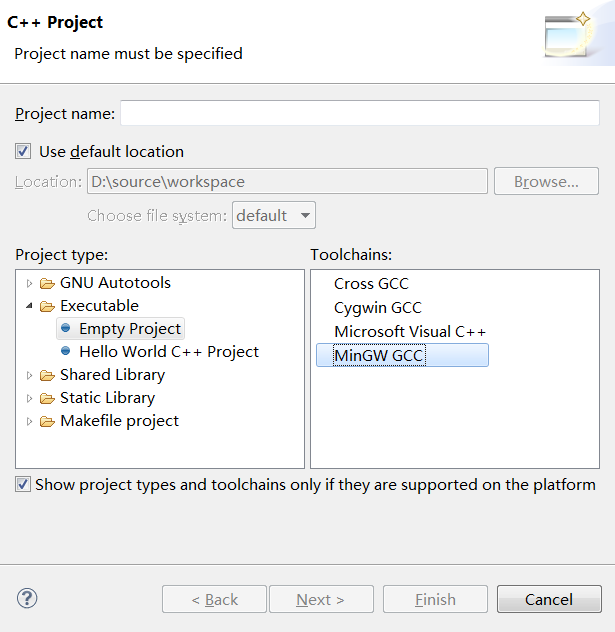Collapse the Executable tree node

tap(29, 306)
